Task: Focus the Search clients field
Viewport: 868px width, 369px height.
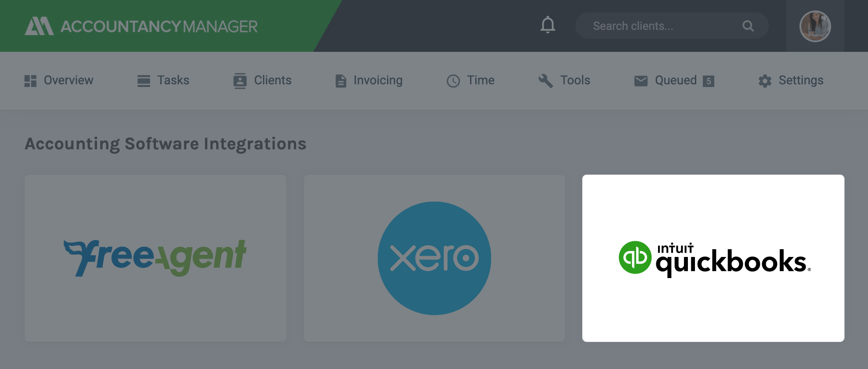Action: point(672,26)
